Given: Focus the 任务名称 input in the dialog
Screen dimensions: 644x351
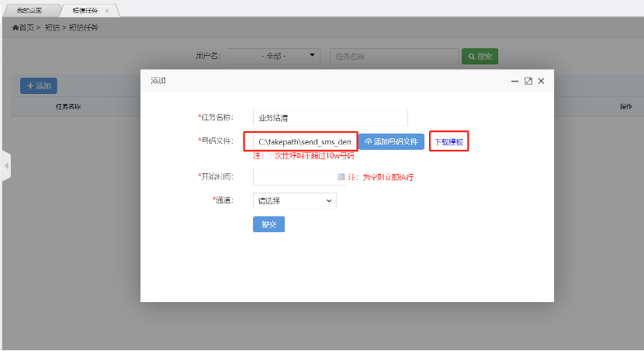Looking at the screenshot, I should pyautogui.click(x=330, y=118).
